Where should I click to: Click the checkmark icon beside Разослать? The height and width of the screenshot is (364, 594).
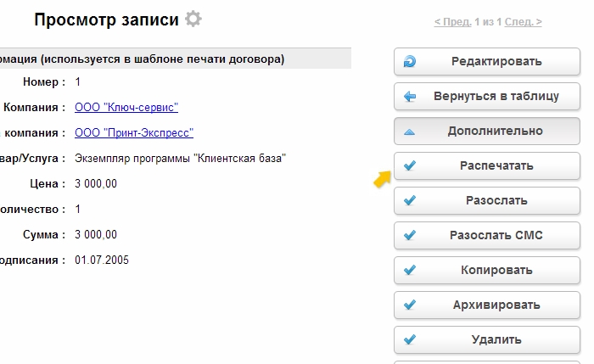[x=411, y=201]
